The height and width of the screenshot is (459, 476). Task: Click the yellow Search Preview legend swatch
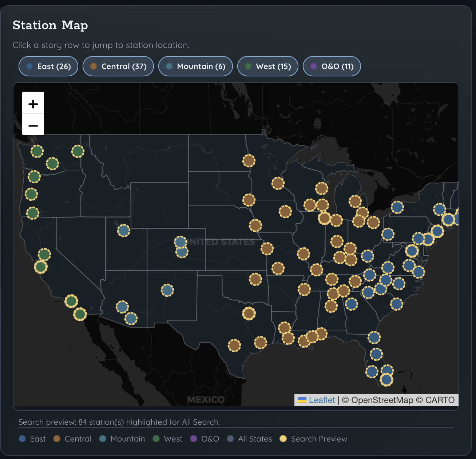tap(283, 439)
